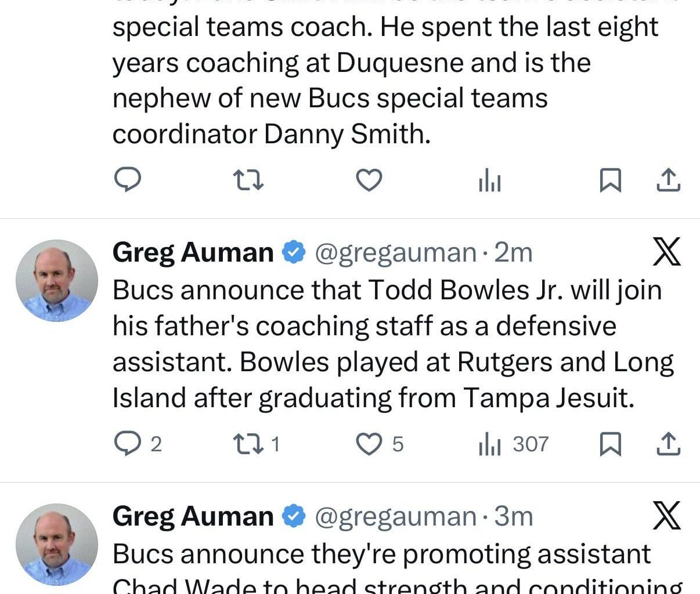Click the 2m timestamp link
Screen dimensions: 700x594
513,252
